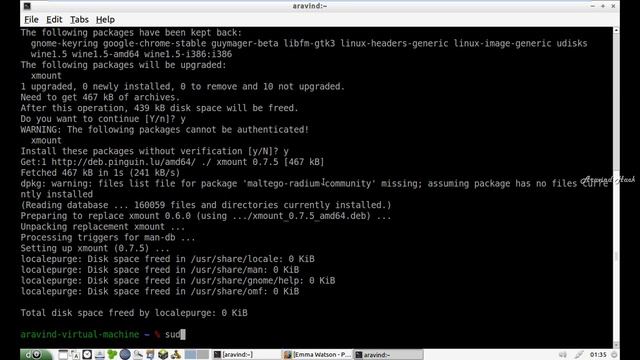
Task: Click the 'Fetched 467 kB in 1s' line
Action: click(100, 173)
